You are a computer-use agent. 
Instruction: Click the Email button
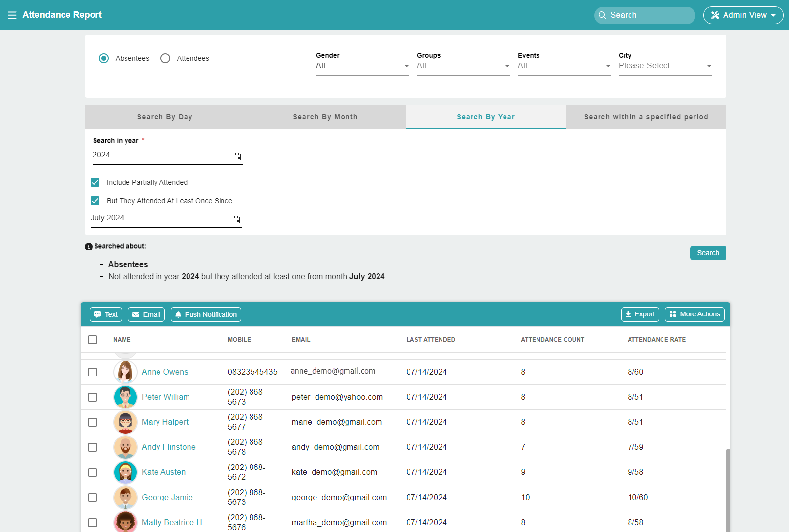tap(146, 314)
